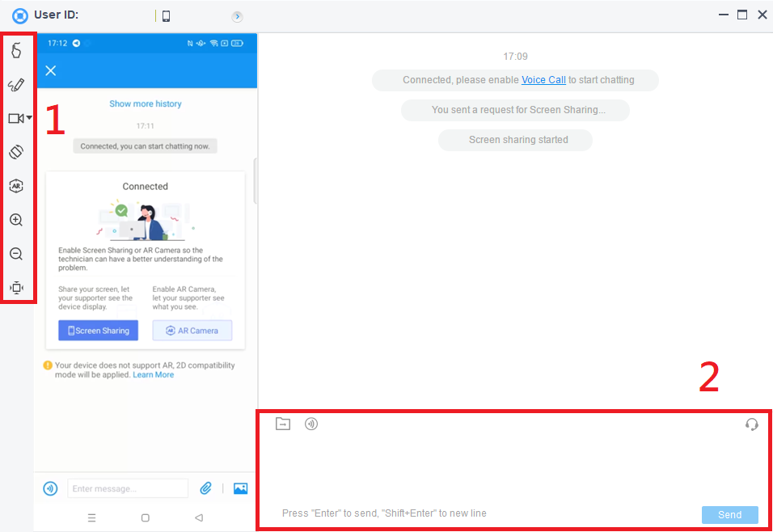
Task: Tap the blue Screen Sharing button
Action: (x=98, y=331)
